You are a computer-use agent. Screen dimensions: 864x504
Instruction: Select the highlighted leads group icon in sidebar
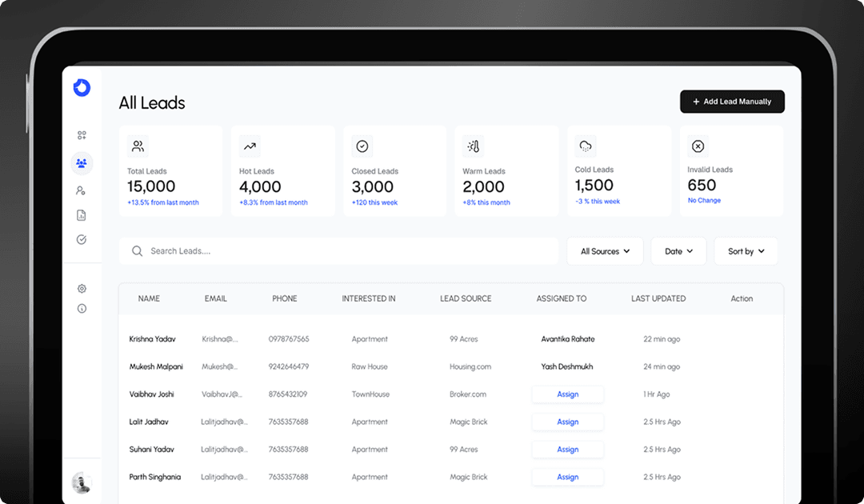[x=82, y=163]
